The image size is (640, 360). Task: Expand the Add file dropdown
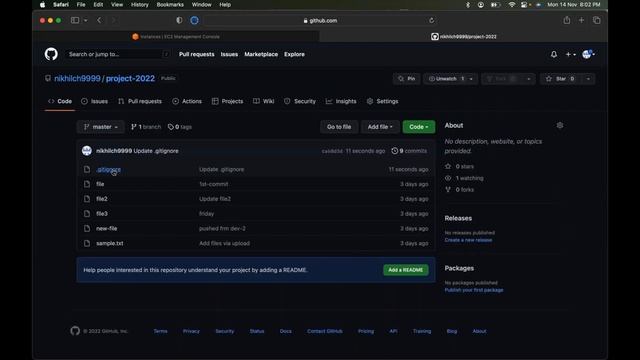(x=380, y=127)
